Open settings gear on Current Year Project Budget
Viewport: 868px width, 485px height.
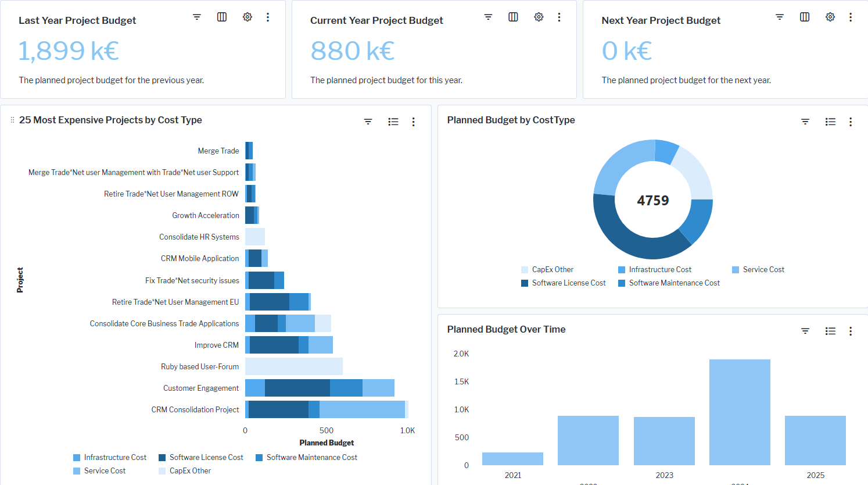[x=539, y=17]
